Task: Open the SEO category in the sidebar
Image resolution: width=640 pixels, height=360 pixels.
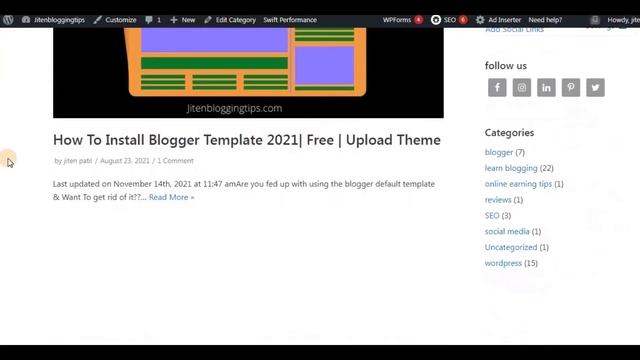Action: click(x=492, y=216)
